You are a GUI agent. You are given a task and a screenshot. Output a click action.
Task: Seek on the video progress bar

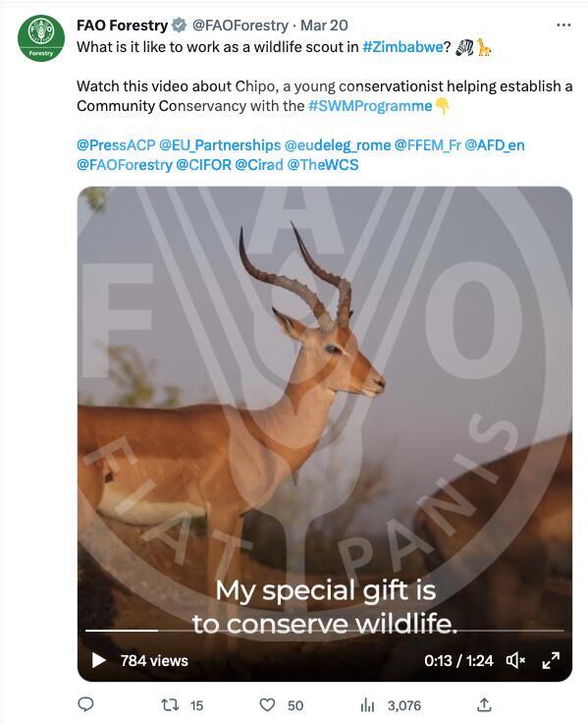[x=325, y=631]
